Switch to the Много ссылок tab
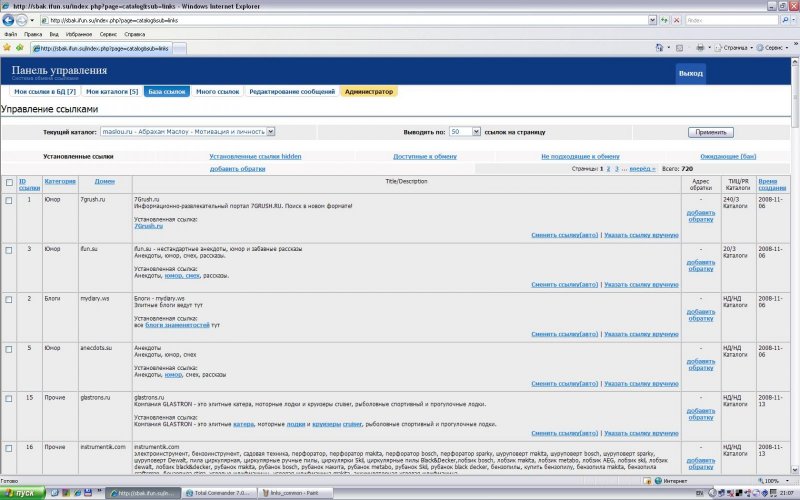Screen dimensions: 800x500 217,91
